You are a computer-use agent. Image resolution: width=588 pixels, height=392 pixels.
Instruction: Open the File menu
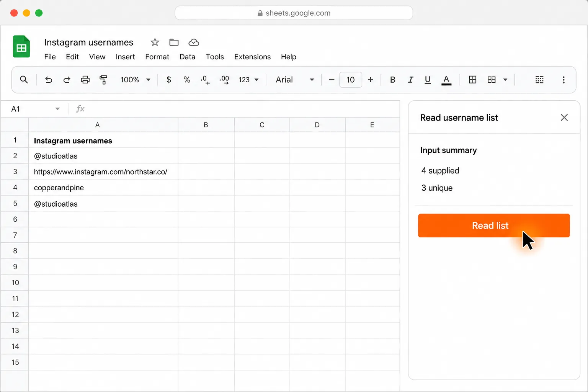(50, 57)
